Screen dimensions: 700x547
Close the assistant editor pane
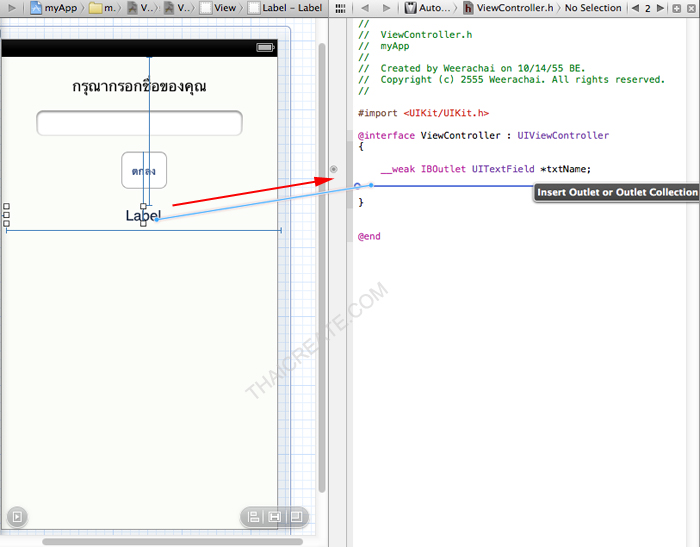pos(692,8)
